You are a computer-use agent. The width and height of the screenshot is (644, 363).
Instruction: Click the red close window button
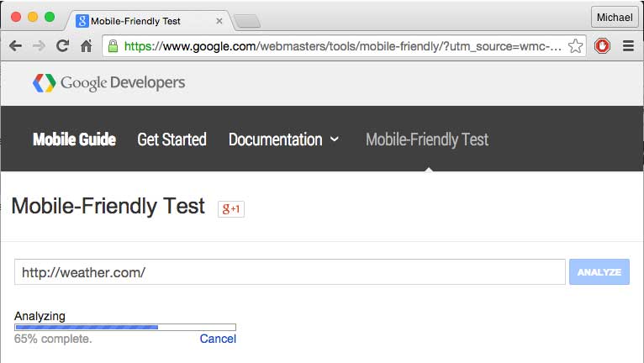tap(16, 17)
